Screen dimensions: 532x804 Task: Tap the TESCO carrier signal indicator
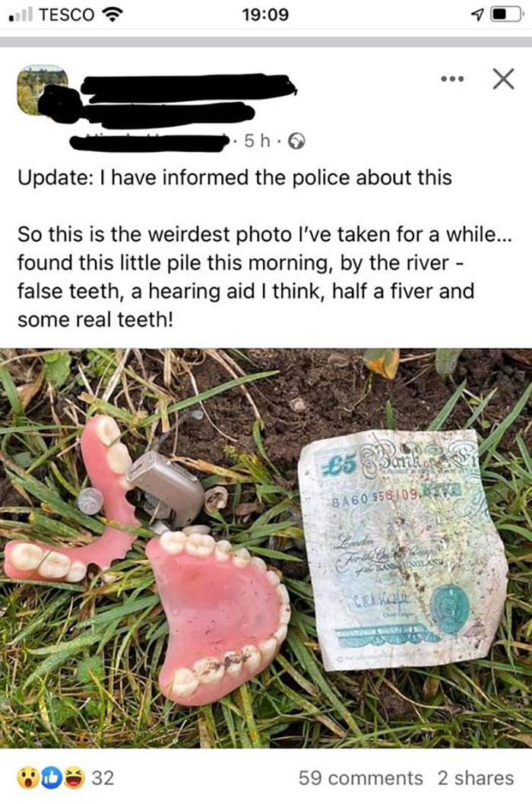[52, 15]
